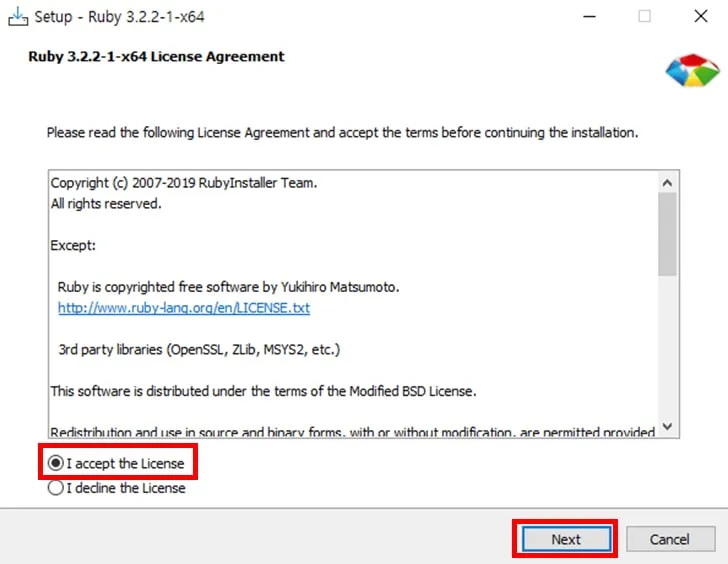
Task: Click the setup installer icon in title bar
Action: pyautogui.click(x=18, y=17)
